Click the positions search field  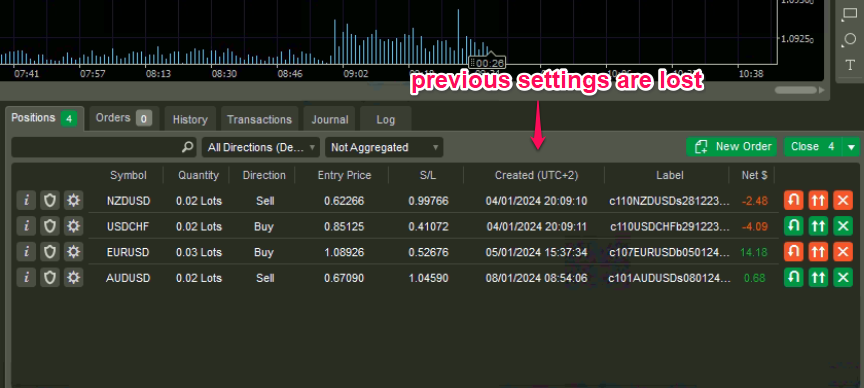click(104, 147)
